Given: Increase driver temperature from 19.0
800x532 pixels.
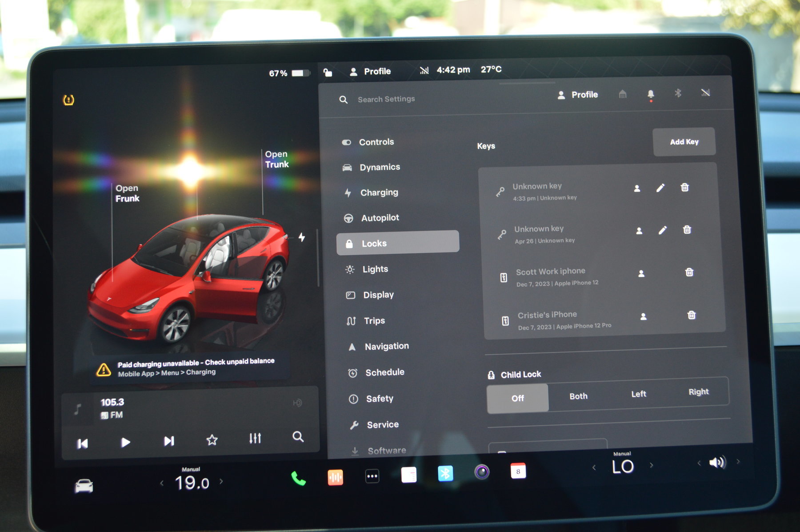Looking at the screenshot, I should tap(221, 481).
